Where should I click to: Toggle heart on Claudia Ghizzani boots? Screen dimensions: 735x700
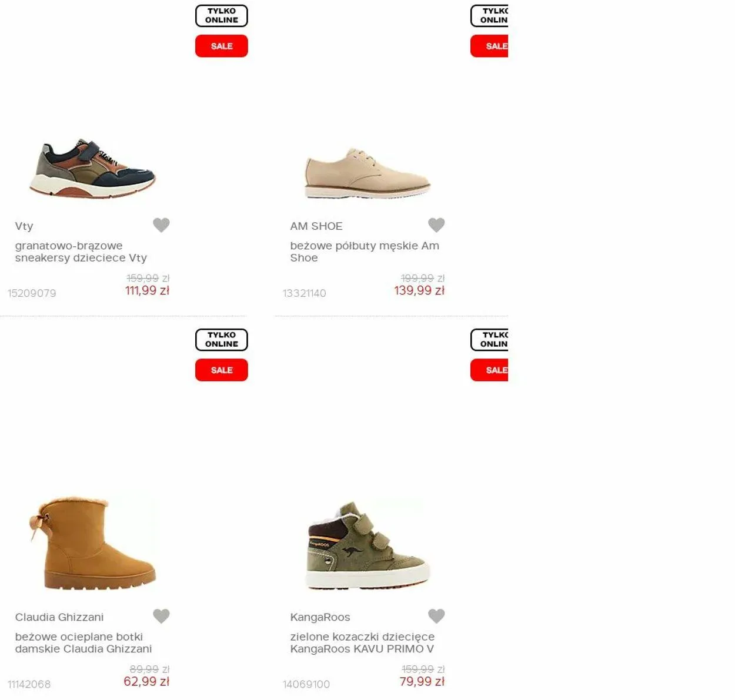click(161, 616)
